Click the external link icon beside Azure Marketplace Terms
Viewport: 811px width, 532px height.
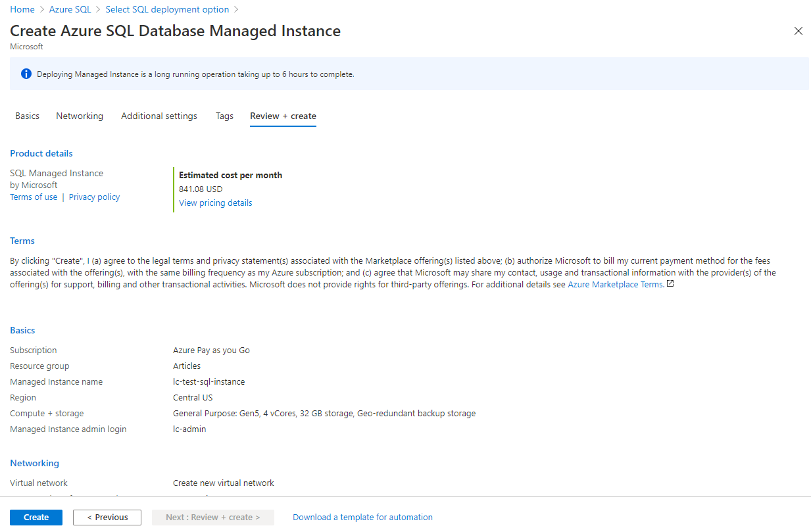[x=670, y=283]
